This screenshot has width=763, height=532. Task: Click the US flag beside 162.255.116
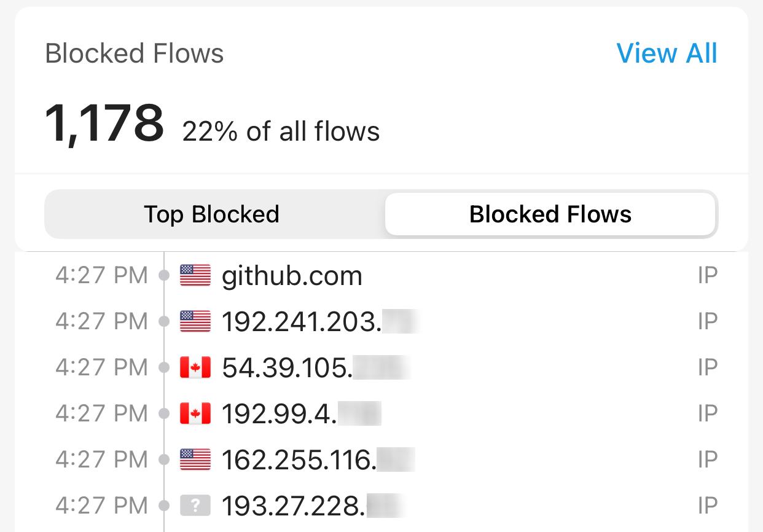[195, 460]
